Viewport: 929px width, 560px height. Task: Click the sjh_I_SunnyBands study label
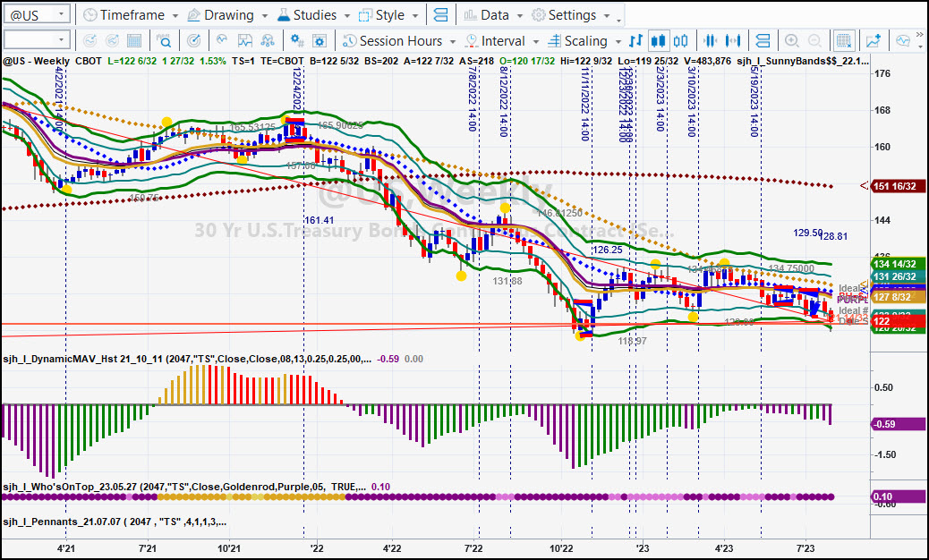[804, 61]
